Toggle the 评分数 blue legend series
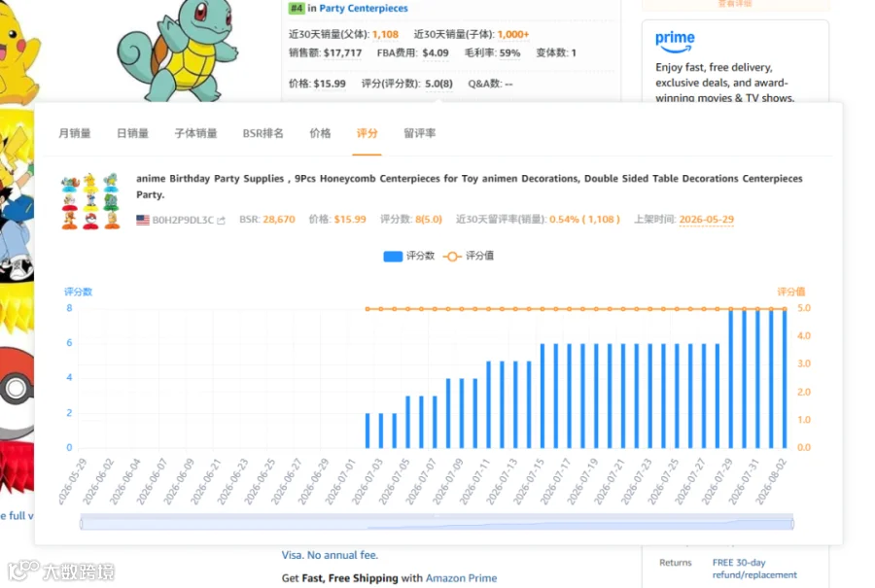This screenshot has width=875, height=588. click(408, 256)
